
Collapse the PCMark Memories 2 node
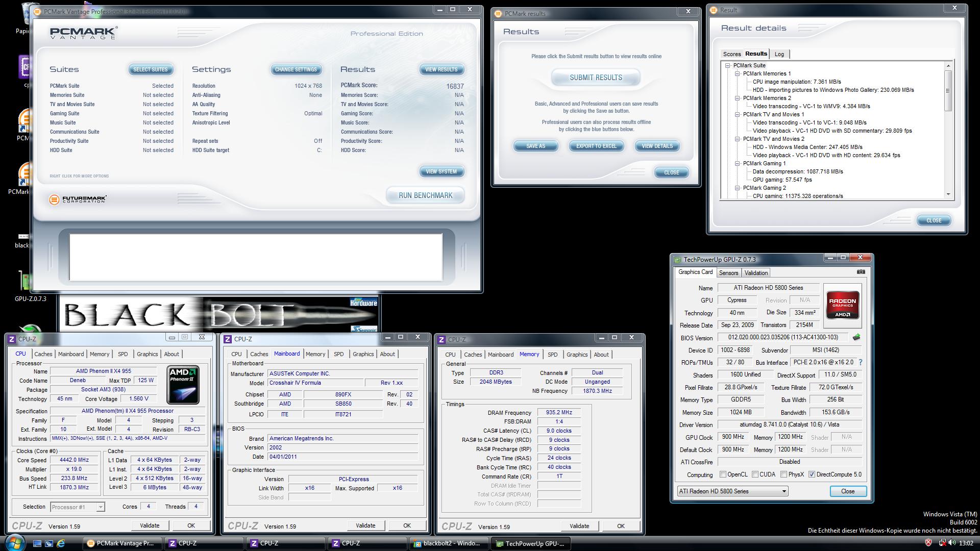pyautogui.click(x=737, y=98)
